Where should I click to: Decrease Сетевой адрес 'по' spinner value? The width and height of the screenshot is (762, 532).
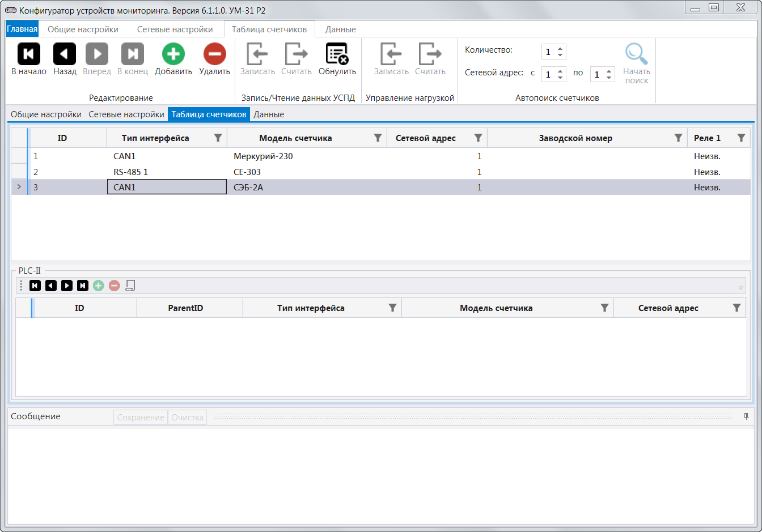(609, 78)
